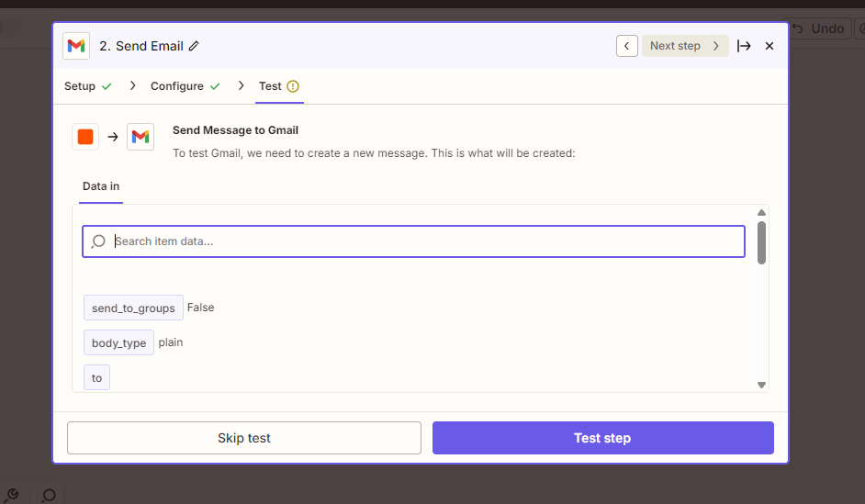Image resolution: width=865 pixels, height=504 pixels.
Task: Rename step using the pencil edit icon
Action: 194,46
